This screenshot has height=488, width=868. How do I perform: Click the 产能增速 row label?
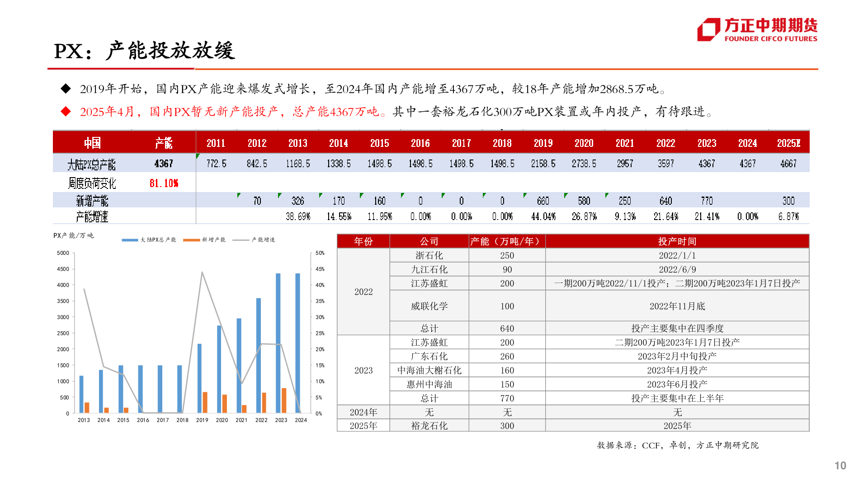[x=92, y=217]
